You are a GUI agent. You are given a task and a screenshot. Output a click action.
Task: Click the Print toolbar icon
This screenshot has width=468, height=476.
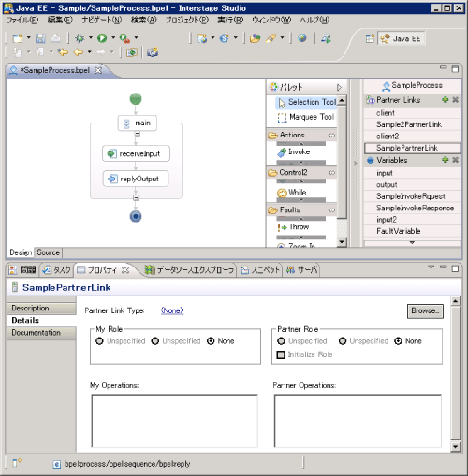[x=56, y=38]
